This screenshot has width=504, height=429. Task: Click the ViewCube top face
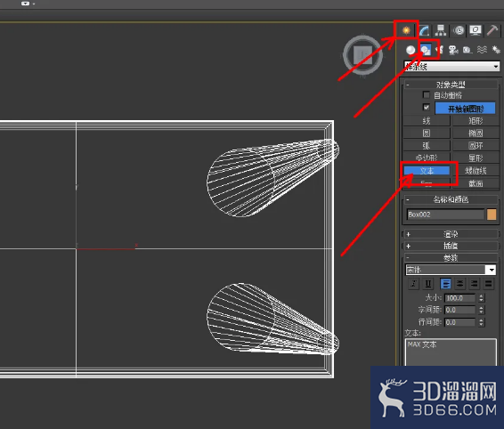(363, 55)
